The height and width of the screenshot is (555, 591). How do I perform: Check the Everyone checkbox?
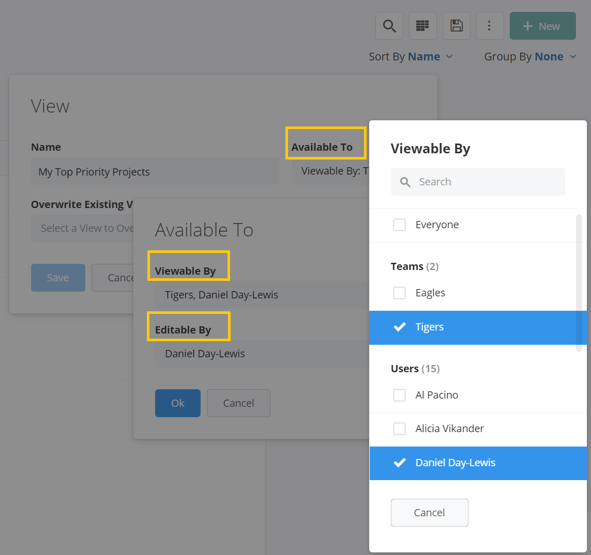(399, 225)
